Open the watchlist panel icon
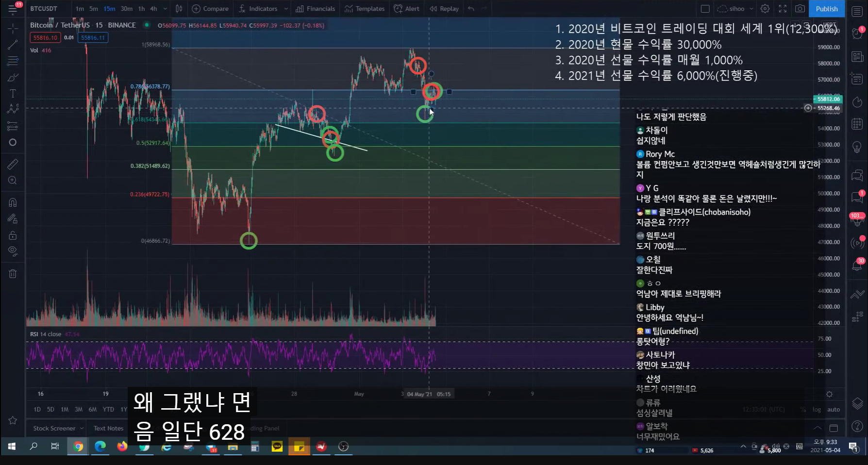The image size is (868, 465). point(857,12)
